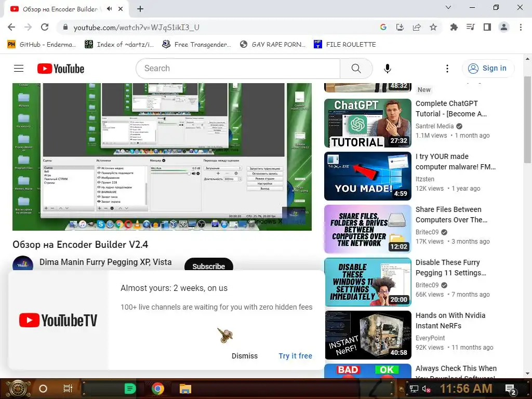
Task: Click the install app icon in address bar
Action: [400, 27]
